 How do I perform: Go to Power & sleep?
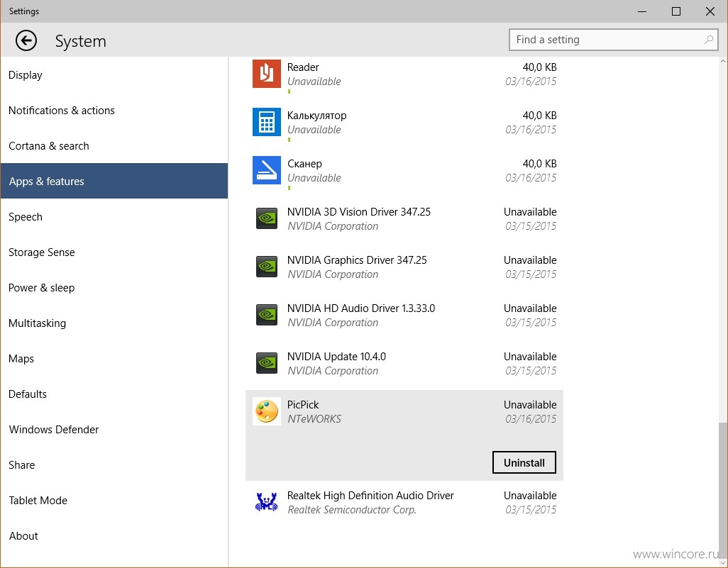point(114,288)
